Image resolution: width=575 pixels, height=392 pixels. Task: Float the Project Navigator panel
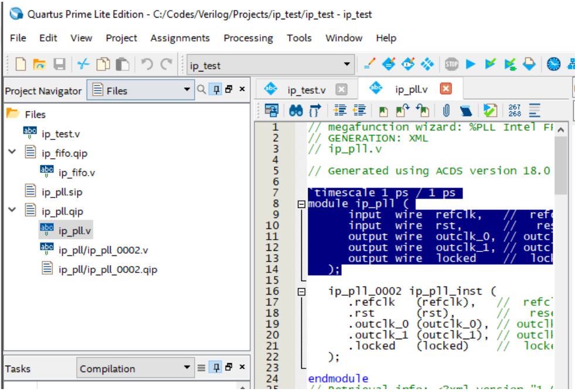tap(229, 89)
